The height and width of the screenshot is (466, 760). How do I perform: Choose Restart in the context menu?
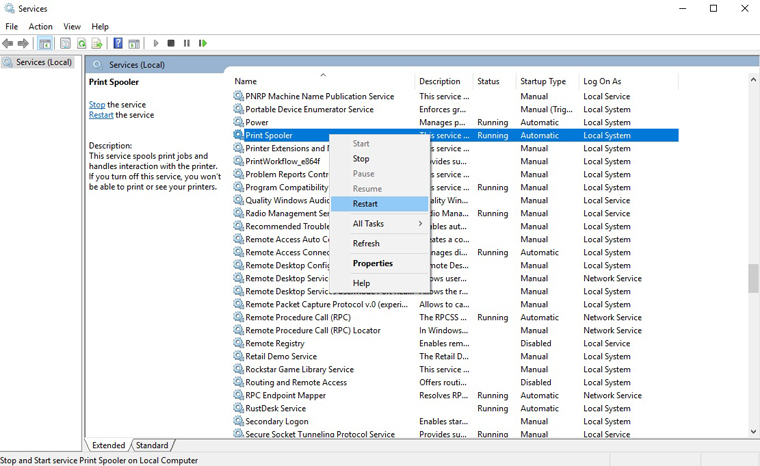380,204
